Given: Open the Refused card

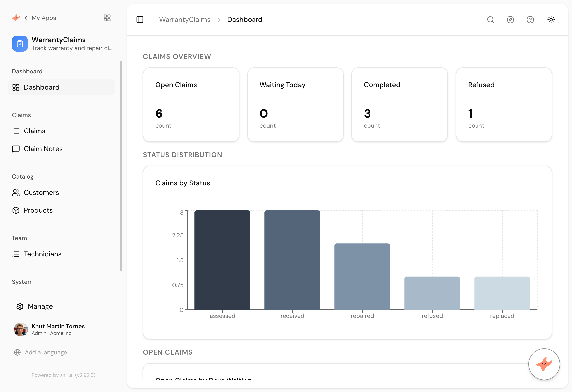Looking at the screenshot, I should (504, 105).
